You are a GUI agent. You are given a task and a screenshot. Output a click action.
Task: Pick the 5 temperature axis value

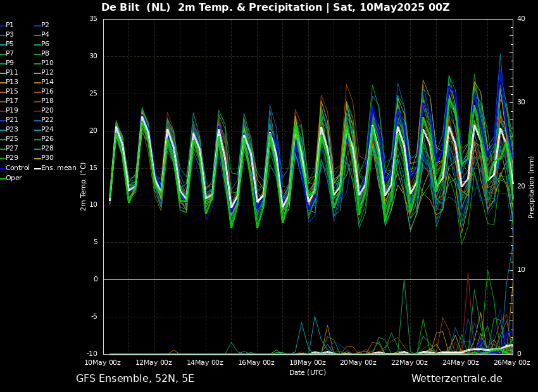(x=96, y=242)
